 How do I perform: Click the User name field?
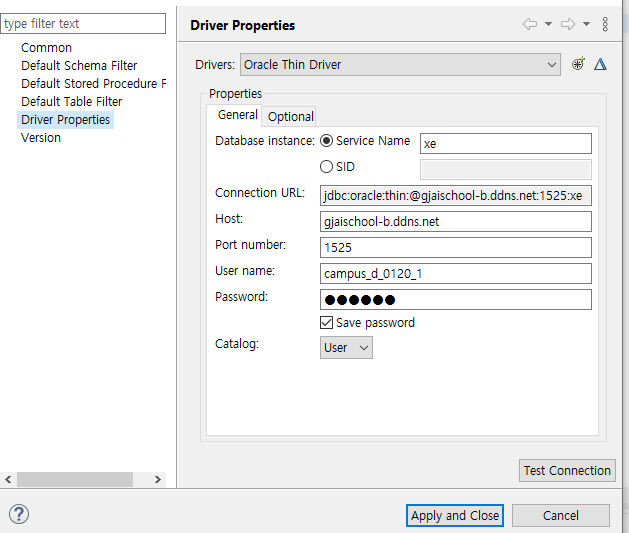pyautogui.click(x=456, y=274)
